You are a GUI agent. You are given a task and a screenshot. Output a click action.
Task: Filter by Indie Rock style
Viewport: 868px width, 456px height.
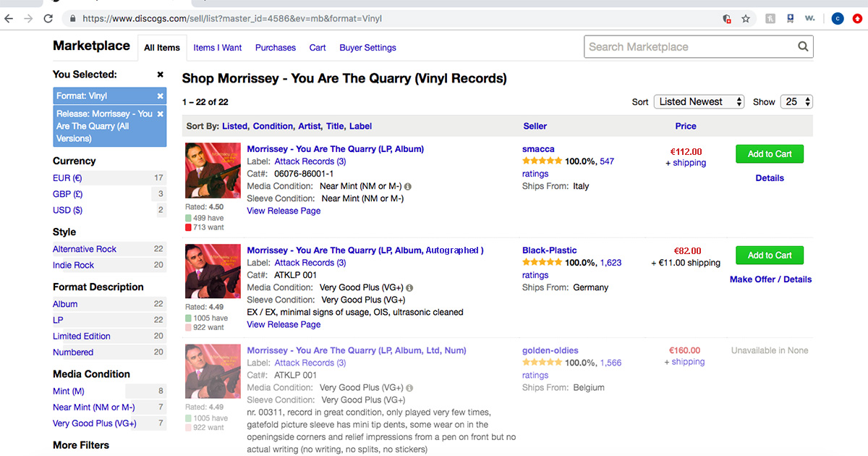(73, 265)
